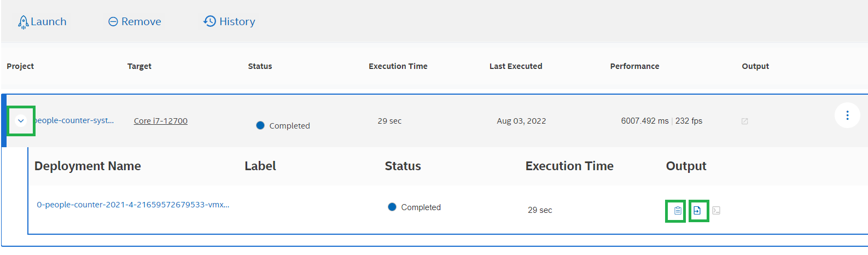868x255 pixels.
Task: Click the Label sub-table header
Action: click(260, 166)
